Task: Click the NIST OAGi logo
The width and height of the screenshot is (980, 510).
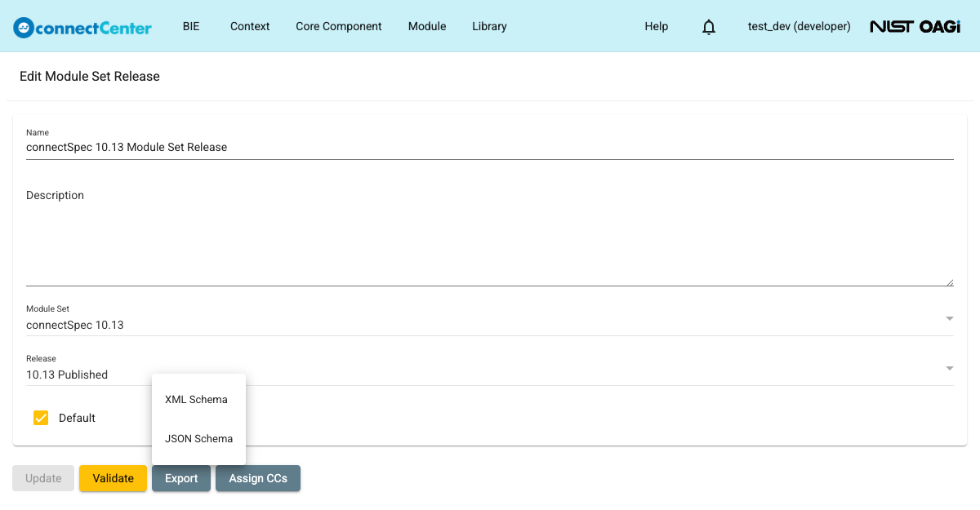Action: [915, 27]
